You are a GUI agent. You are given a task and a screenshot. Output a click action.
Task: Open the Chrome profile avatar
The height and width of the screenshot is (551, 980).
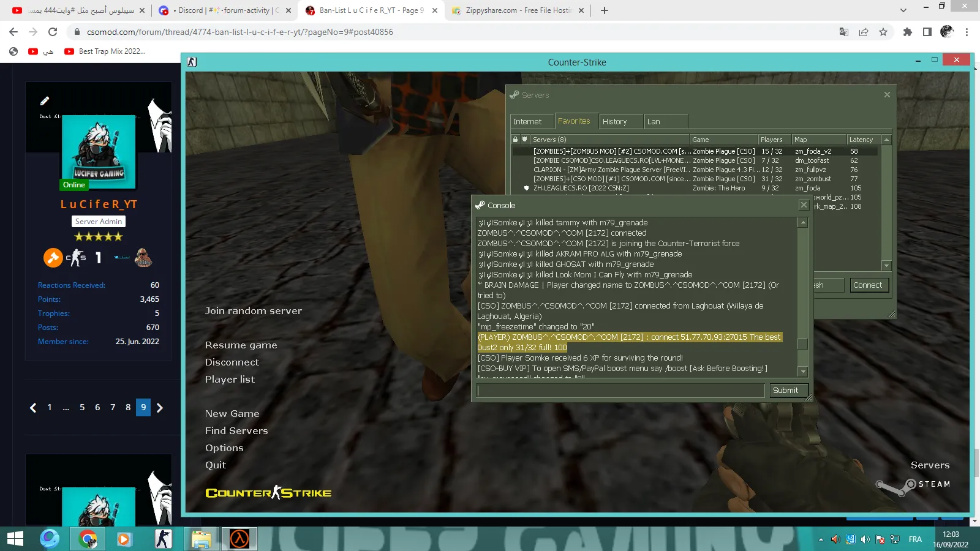tap(947, 31)
